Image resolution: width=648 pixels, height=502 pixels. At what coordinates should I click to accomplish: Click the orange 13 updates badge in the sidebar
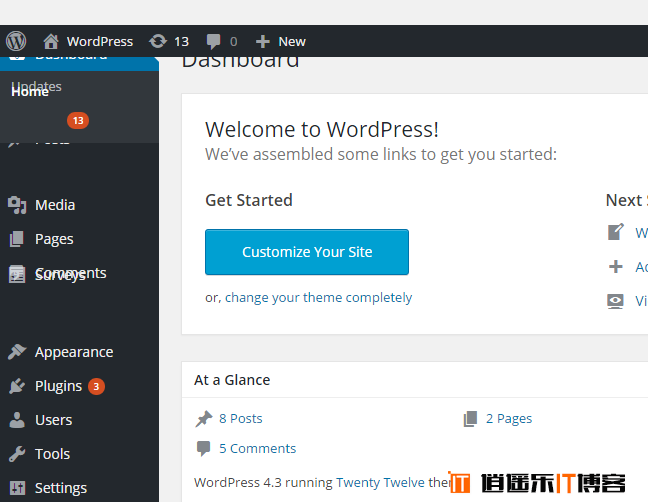pyautogui.click(x=78, y=121)
